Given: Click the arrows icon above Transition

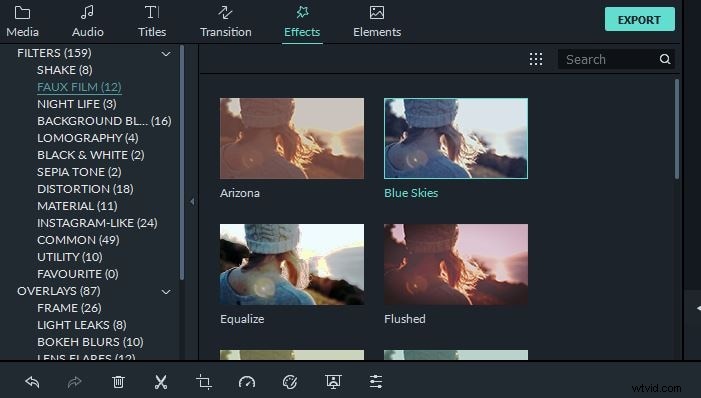Looking at the screenshot, I should tap(225, 13).
